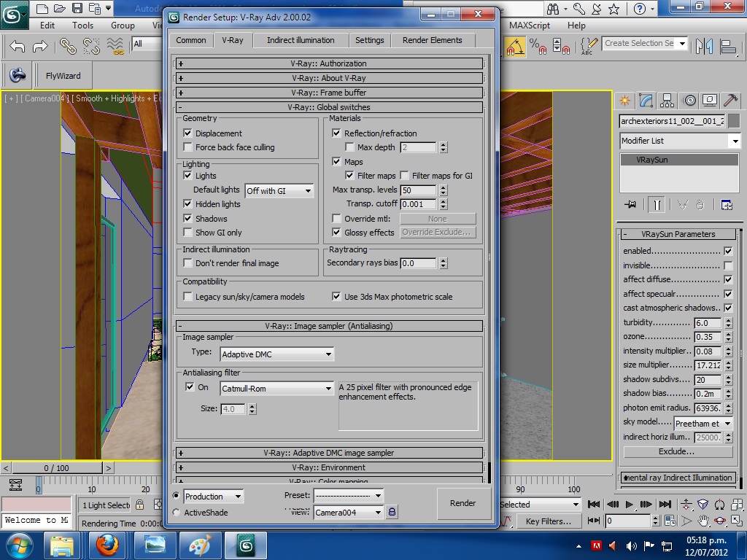Click the Pin Stack icon
Viewport: 747px width, 560px height.
click(630, 205)
